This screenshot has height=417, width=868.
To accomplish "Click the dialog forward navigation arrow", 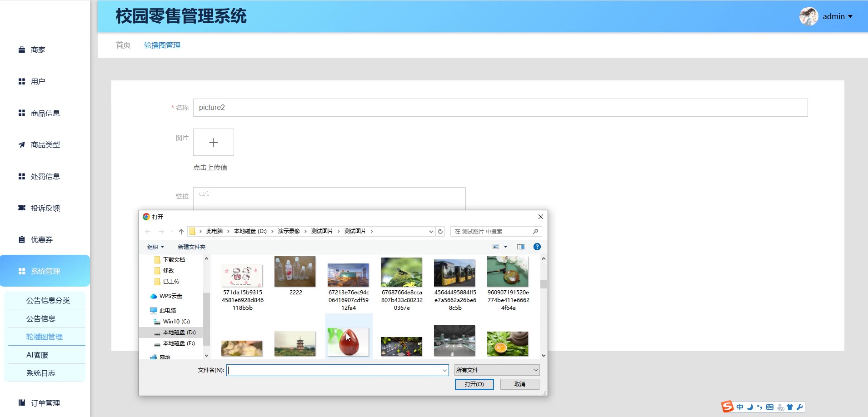I will click(161, 232).
